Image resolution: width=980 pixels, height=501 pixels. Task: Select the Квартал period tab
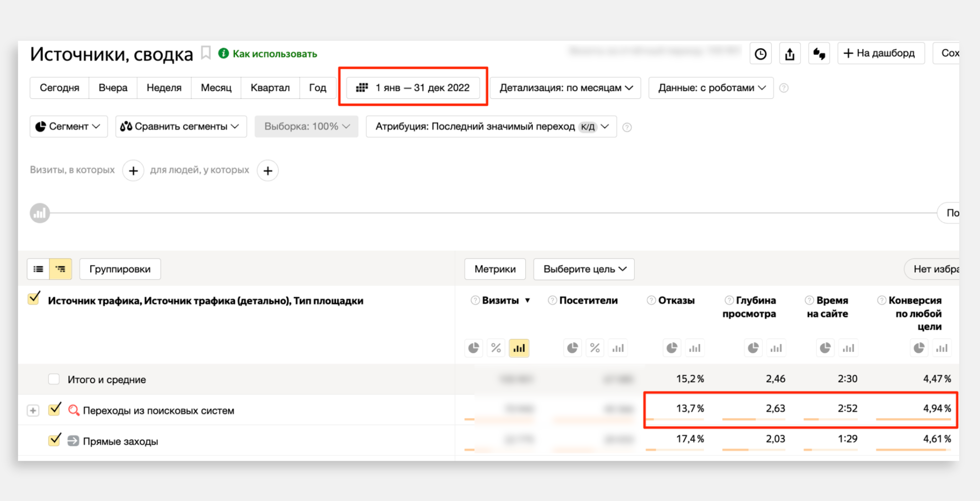tap(270, 88)
